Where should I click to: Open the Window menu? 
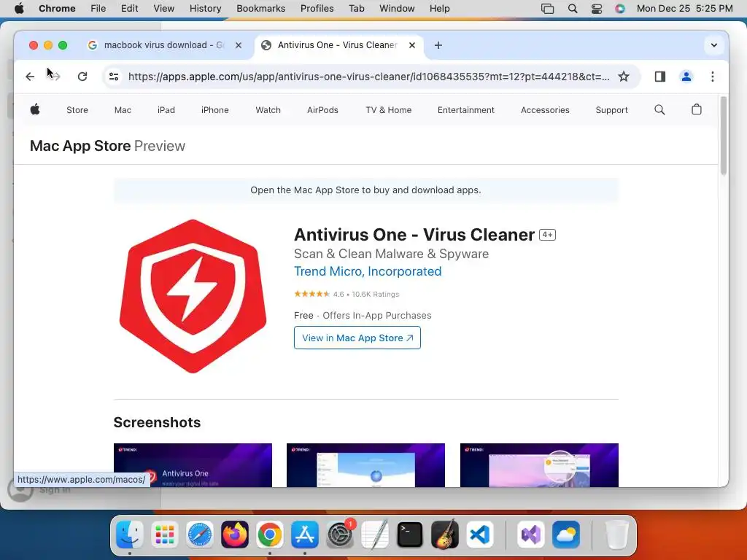coord(397,9)
